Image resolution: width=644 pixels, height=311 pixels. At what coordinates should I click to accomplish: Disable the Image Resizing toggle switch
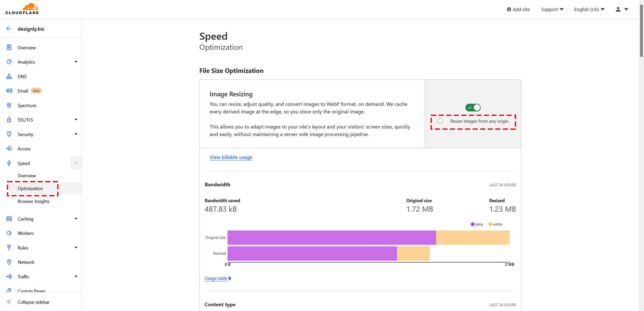[473, 107]
